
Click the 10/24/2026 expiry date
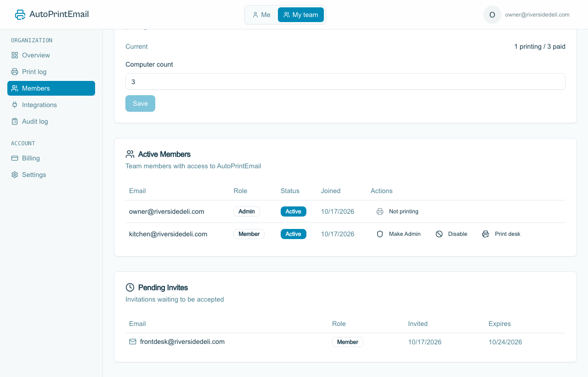point(505,342)
